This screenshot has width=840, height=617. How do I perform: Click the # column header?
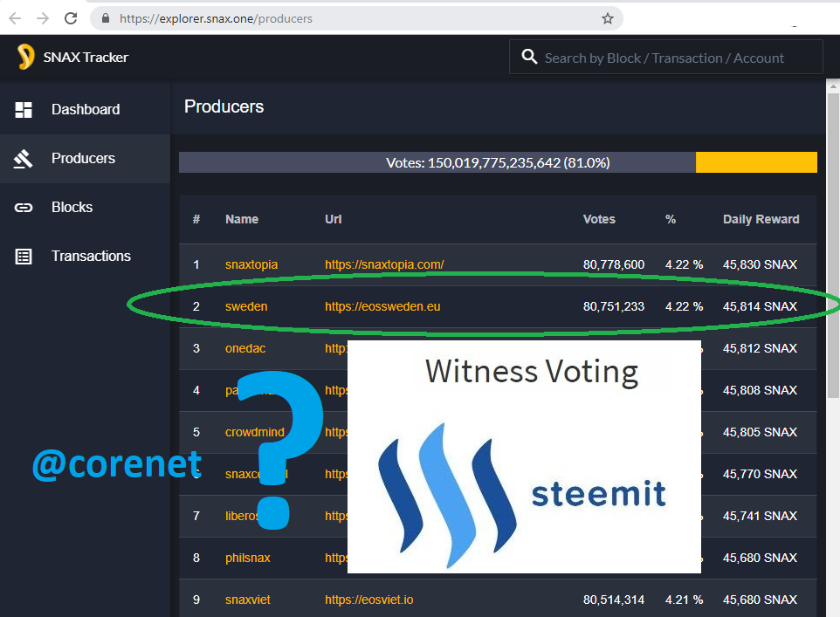click(196, 220)
